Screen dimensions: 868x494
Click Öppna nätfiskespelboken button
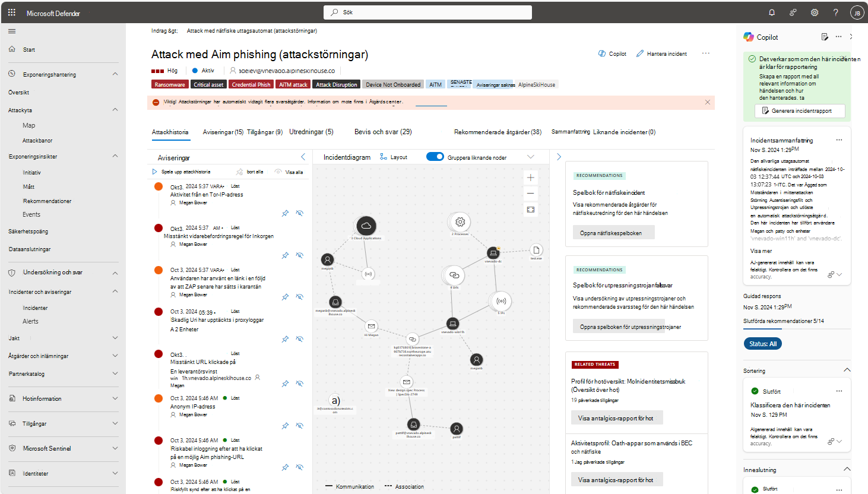click(x=613, y=233)
